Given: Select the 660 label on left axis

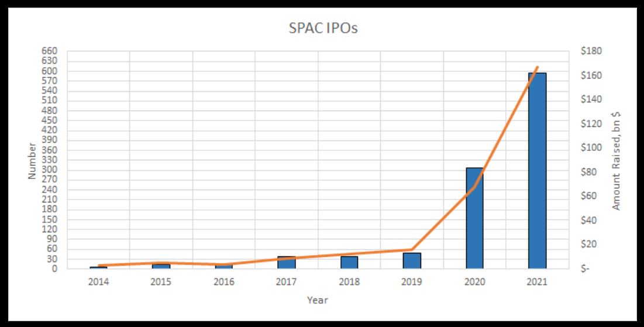Looking at the screenshot, I should (x=50, y=51).
